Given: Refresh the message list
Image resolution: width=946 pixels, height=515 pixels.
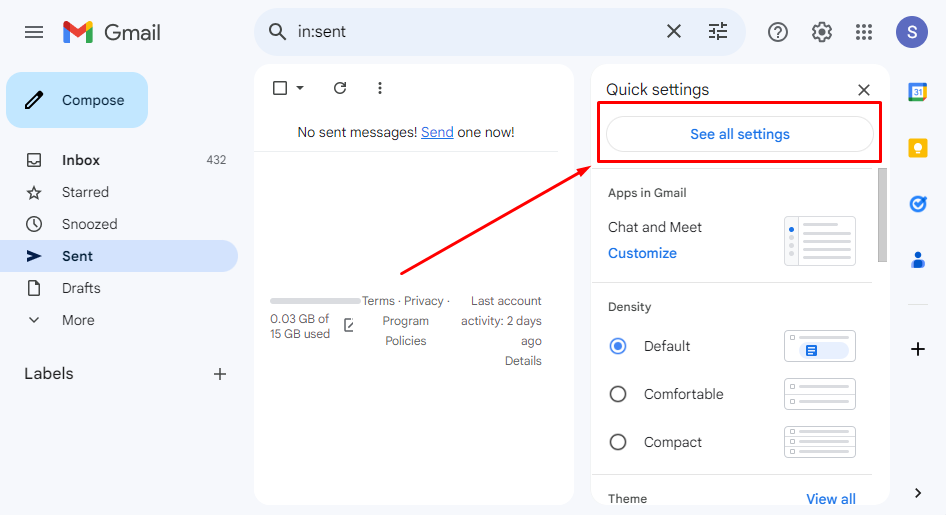Looking at the screenshot, I should pos(340,88).
